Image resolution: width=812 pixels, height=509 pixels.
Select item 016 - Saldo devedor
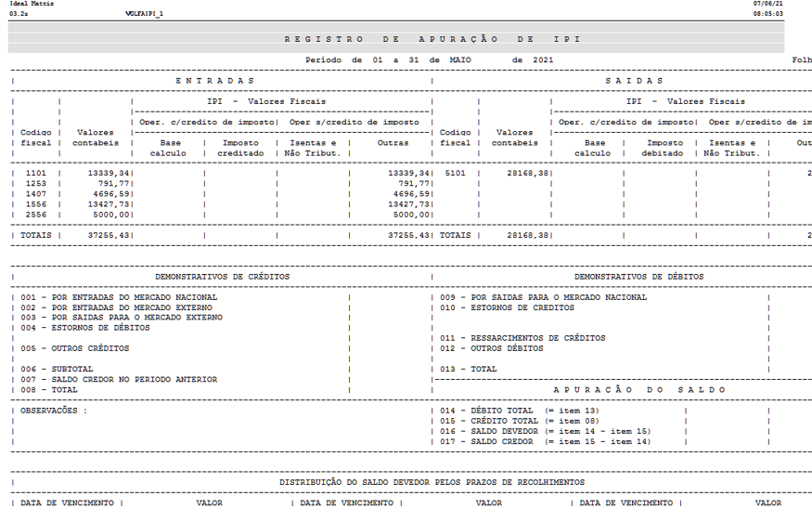(546, 431)
